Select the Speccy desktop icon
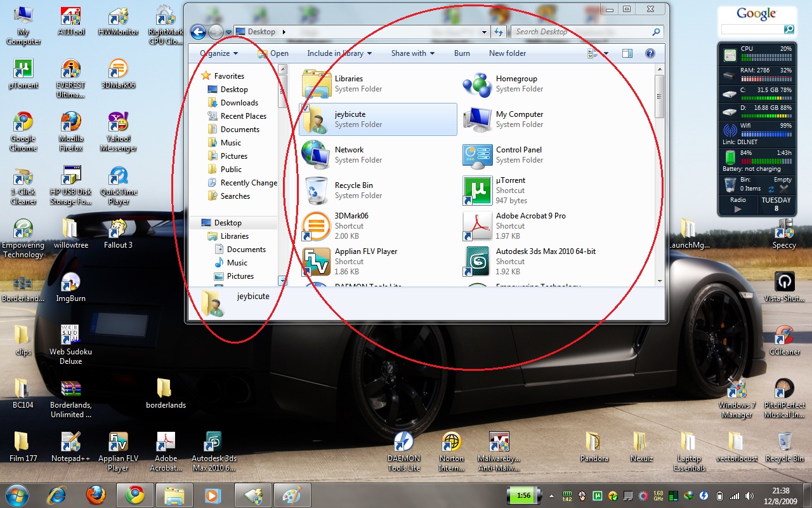This screenshot has width=812, height=508. [x=784, y=234]
